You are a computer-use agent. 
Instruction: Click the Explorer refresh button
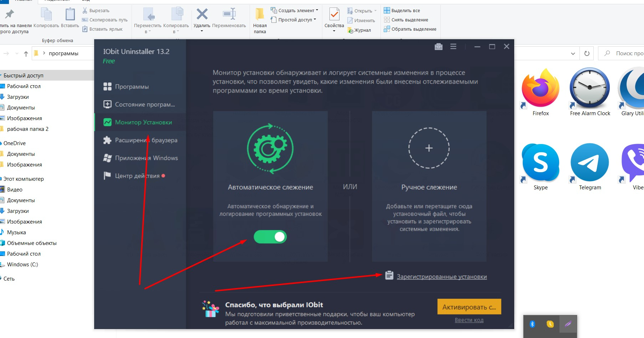point(587,53)
